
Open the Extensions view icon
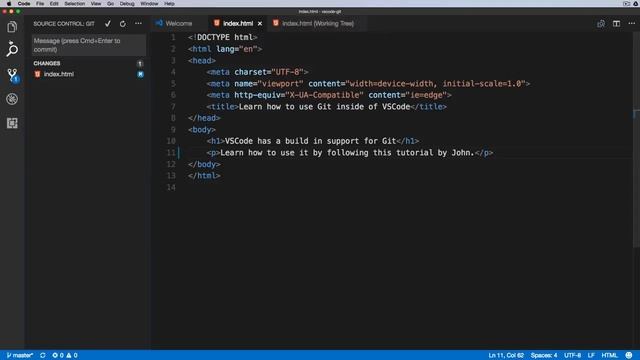[x=12, y=123]
